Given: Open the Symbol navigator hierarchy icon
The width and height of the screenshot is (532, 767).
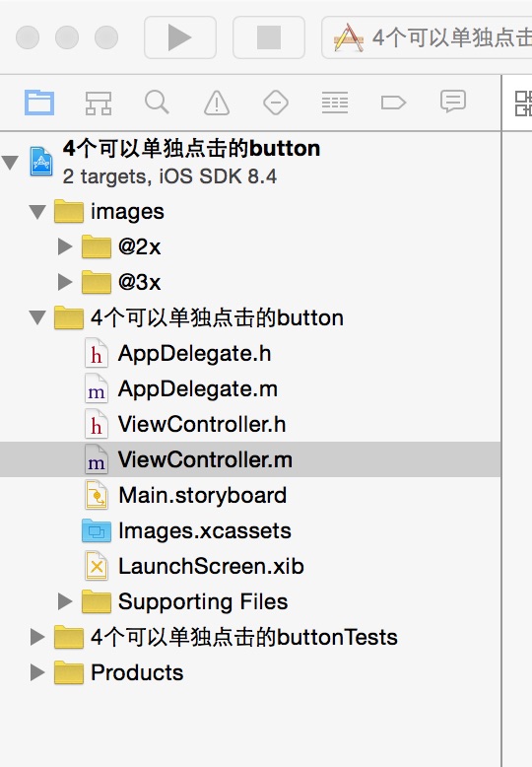Looking at the screenshot, I should [x=99, y=104].
